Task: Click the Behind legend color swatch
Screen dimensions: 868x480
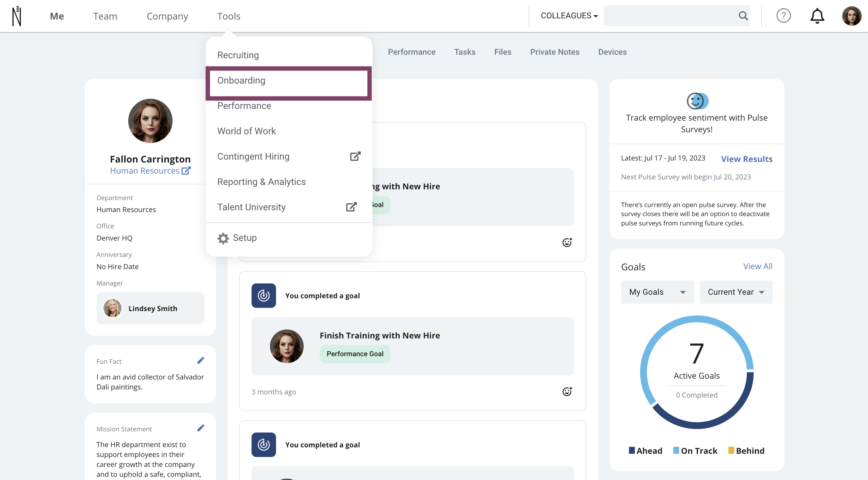Action: (x=731, y=450)
